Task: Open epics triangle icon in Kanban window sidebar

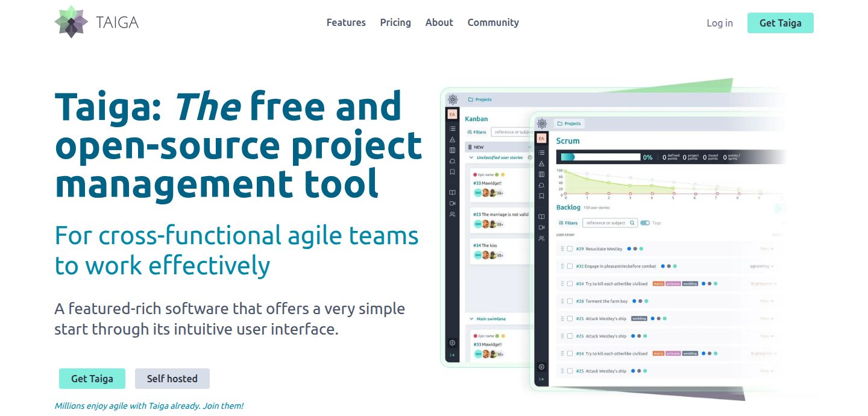Action: tap(453, 139)
